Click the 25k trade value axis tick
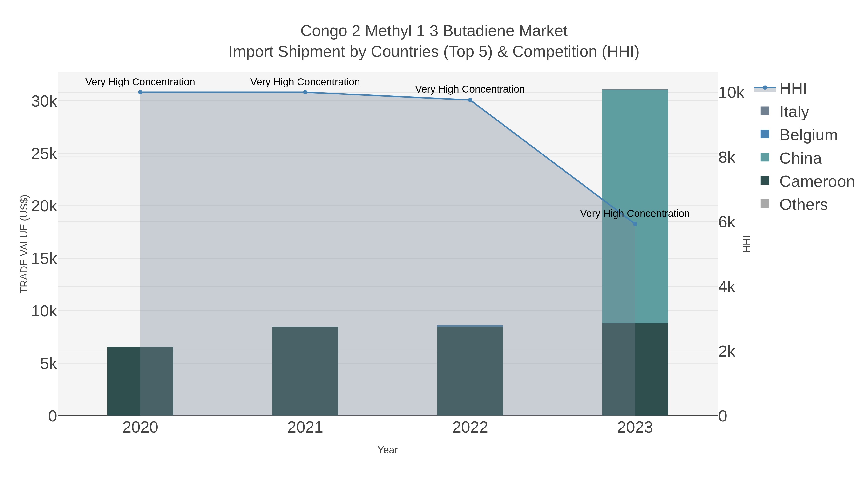The image size is (868, 488). (x=44, y=154)
